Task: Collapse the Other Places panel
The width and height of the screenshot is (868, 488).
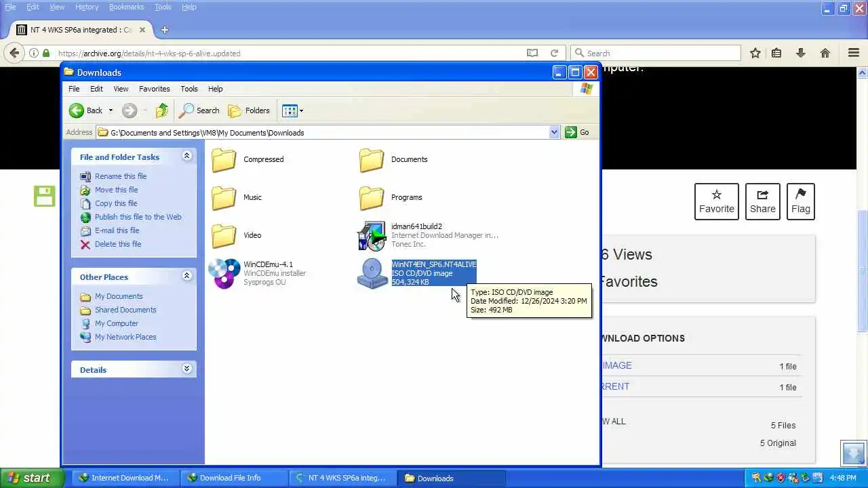Action: [186, 277]
